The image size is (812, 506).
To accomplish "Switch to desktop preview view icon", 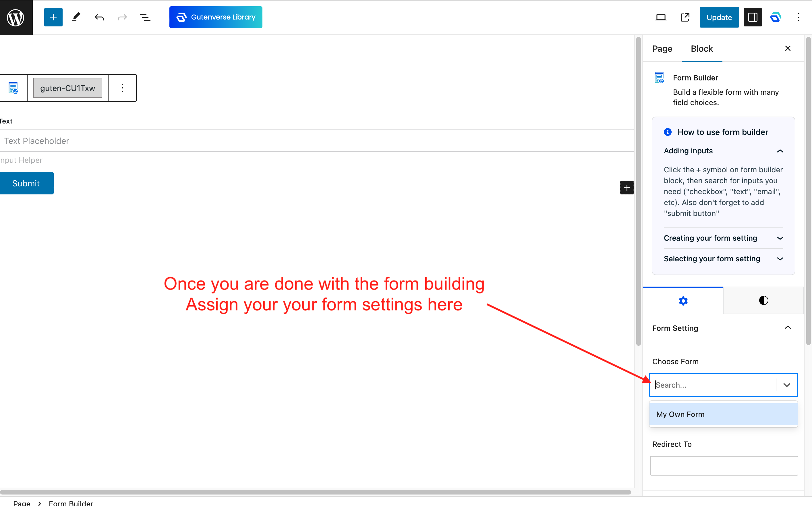I will click(x=661, y=18).
